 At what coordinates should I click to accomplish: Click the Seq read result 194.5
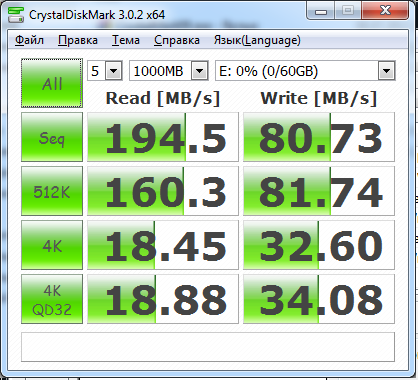coord(163,137)
